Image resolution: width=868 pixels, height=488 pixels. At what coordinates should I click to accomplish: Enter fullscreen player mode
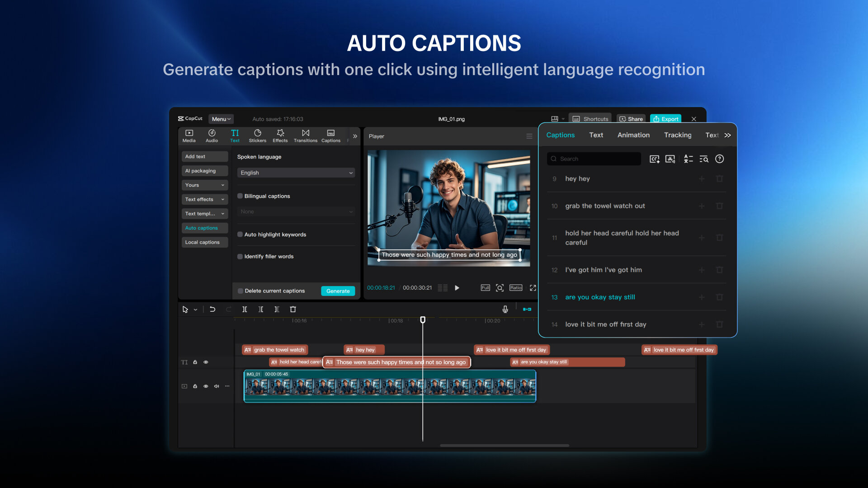(533, 288)
